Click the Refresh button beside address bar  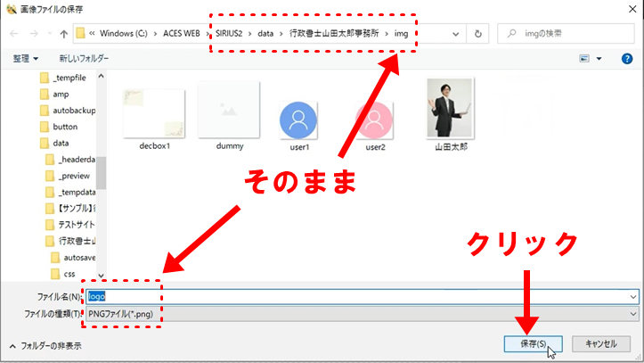click(x=479, y=33)
